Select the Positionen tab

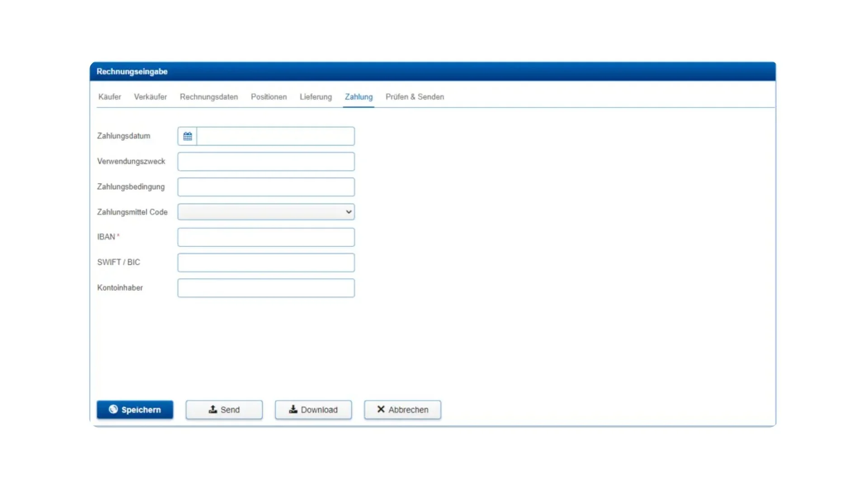click(x=269, y=97)
